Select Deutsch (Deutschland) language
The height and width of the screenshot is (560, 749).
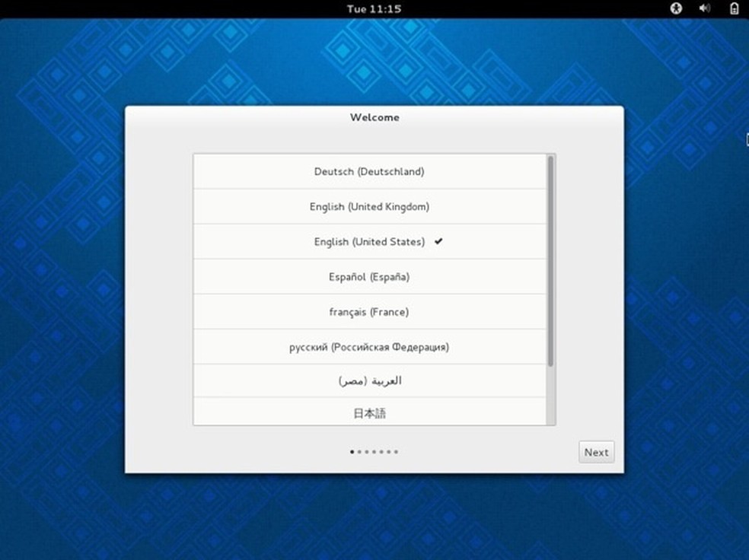point(369,171)
